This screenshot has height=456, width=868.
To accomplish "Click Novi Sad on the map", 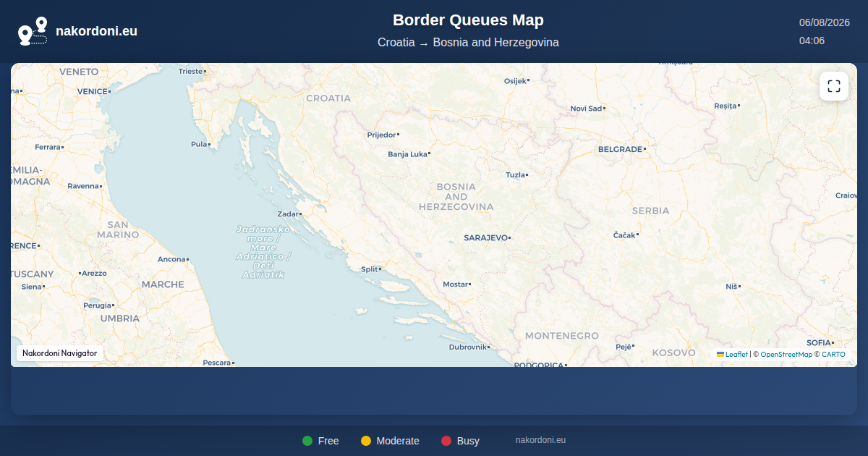I will [x=586, y=109].
